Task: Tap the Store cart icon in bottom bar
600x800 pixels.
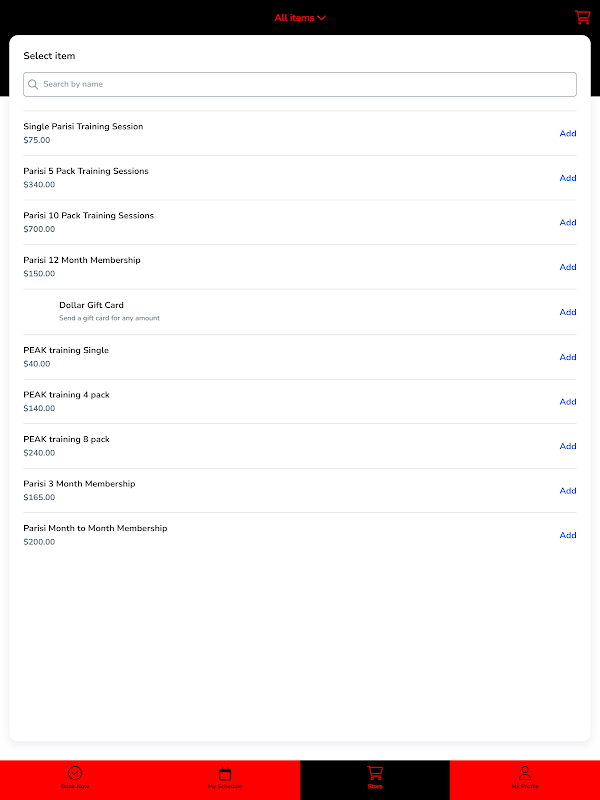Action: tap(375, 773)
